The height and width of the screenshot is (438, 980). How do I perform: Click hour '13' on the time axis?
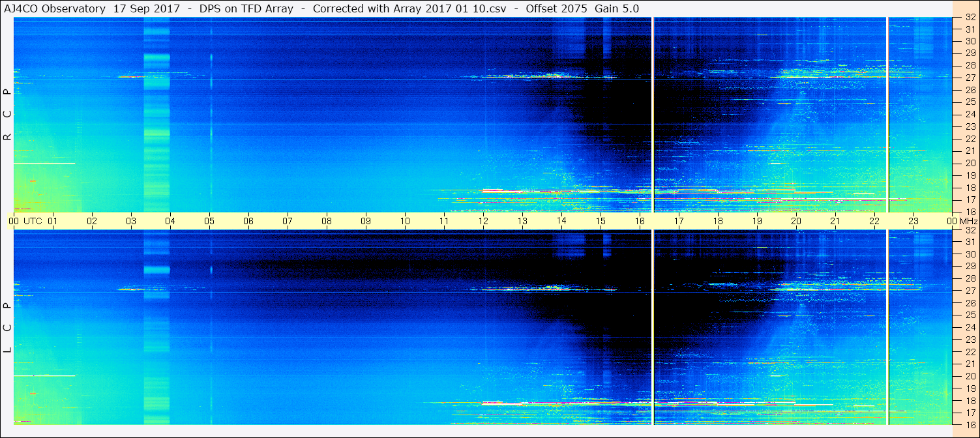point(522,221)
